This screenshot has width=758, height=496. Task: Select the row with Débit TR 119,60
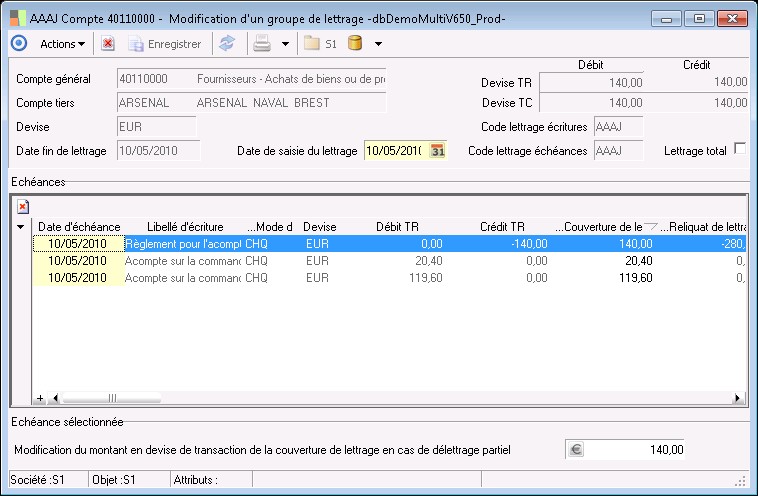[x=389, y=278]
